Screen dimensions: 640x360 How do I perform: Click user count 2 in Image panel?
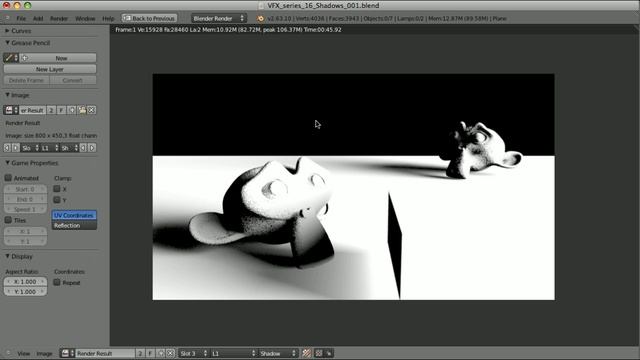pos(51,110)
